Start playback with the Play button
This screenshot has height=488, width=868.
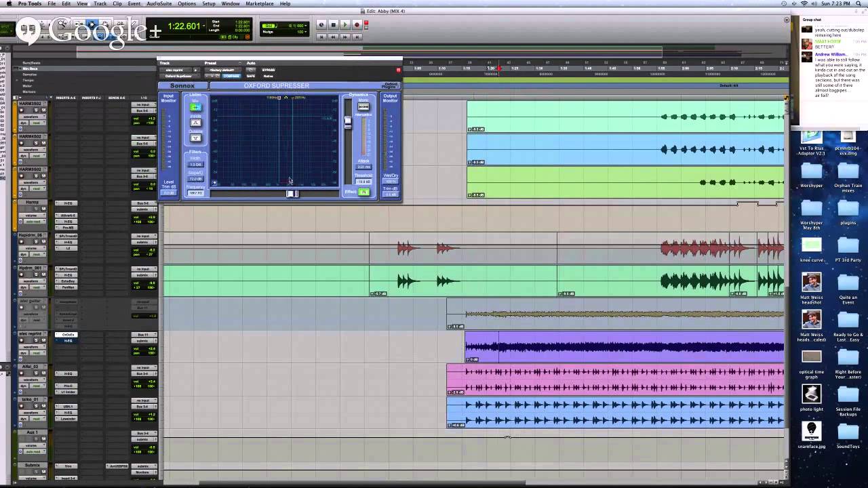(x=345, y=24)
